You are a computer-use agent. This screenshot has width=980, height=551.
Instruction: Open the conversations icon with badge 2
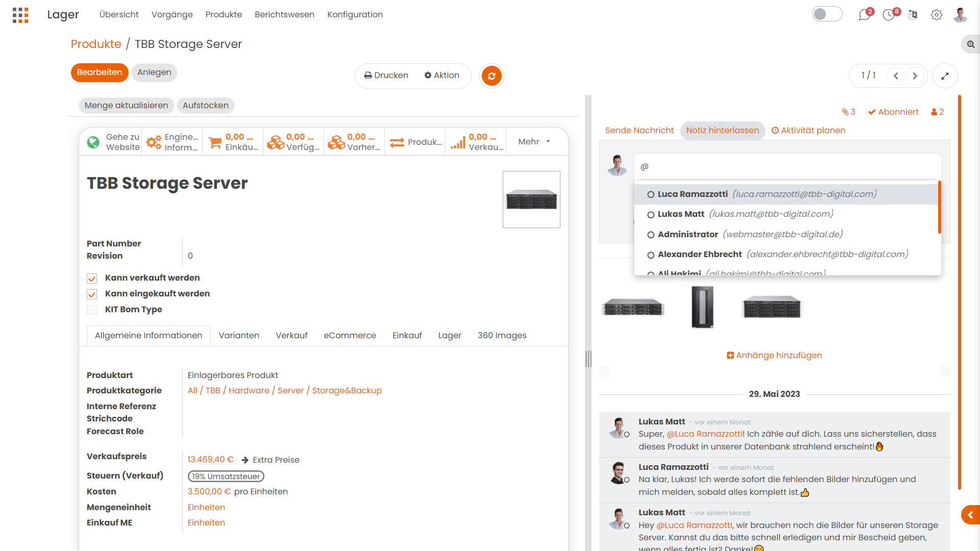(x=865, y=15)
